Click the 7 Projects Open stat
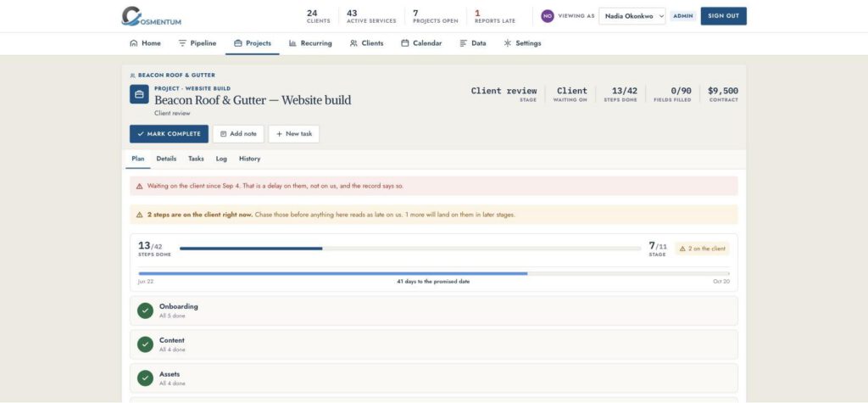Screen dimensions: 868x403 435,16
